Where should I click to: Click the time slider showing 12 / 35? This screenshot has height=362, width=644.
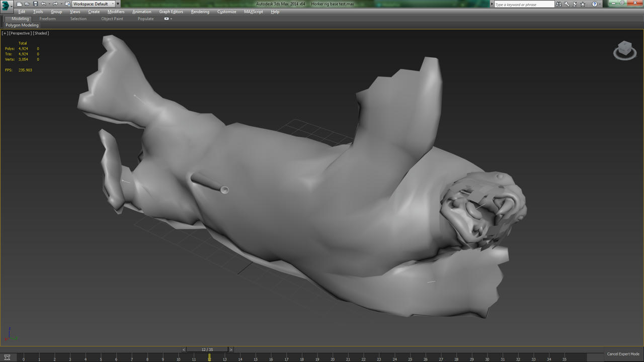point(207,349)
